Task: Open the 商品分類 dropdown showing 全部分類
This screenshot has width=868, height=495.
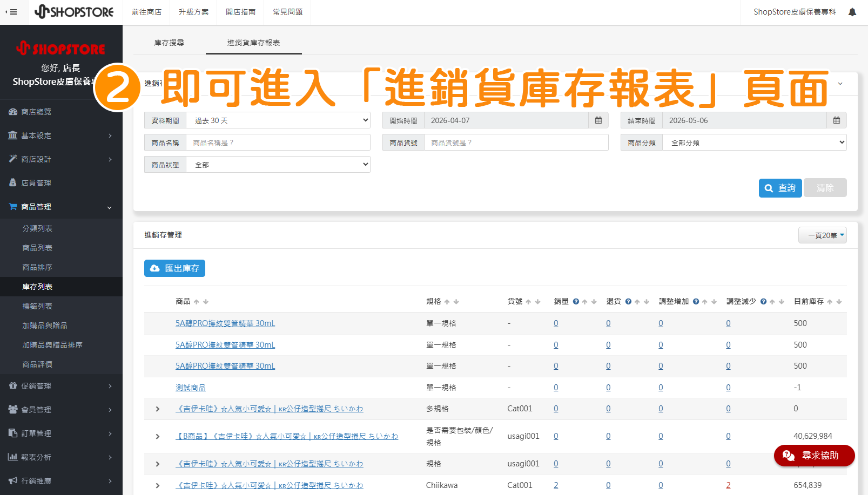Action: point(755,143)
